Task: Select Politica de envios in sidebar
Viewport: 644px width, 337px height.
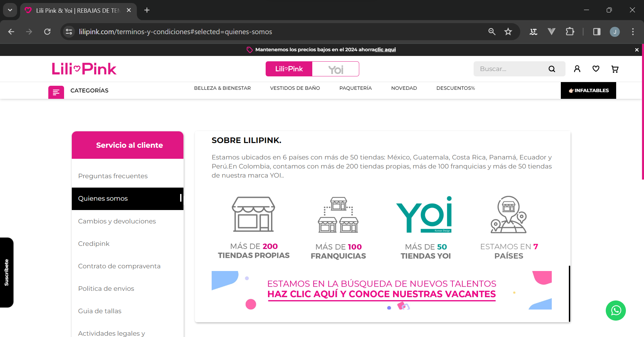Action: click(x=127, y=288)
